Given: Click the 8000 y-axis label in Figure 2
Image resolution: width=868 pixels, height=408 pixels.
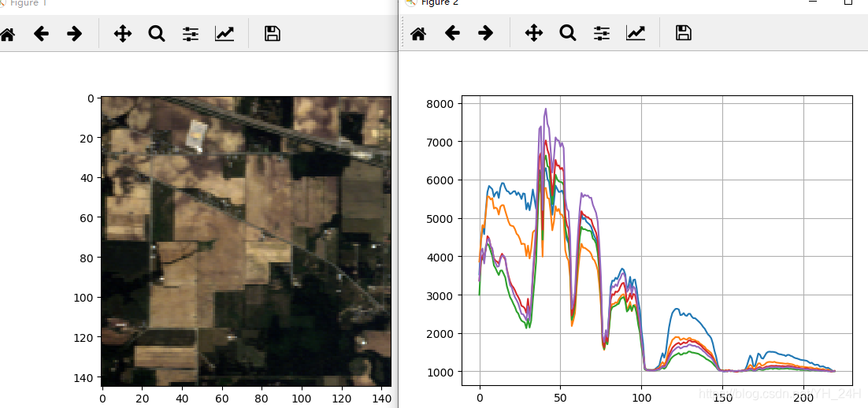Looking at the screenshot, I should pos(440,104).
